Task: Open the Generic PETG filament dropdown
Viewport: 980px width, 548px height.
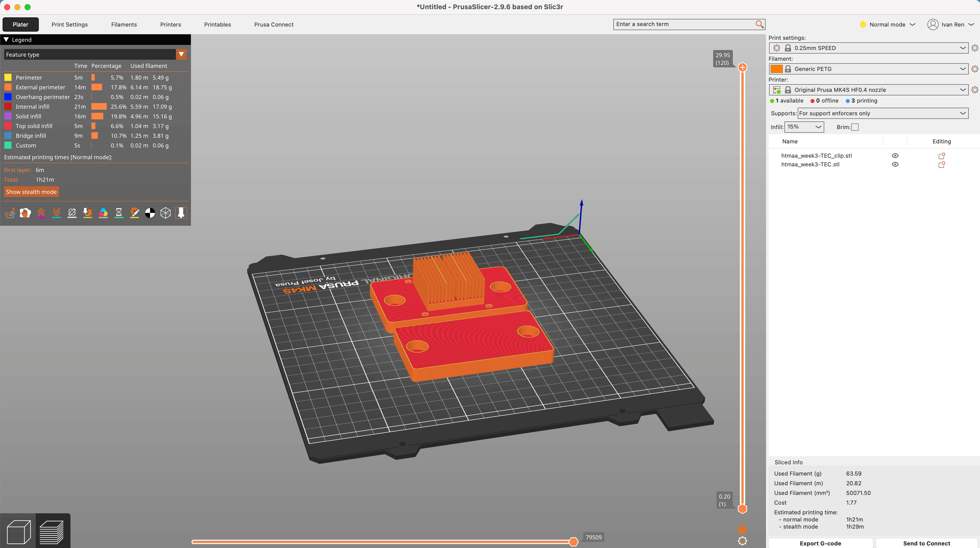Action: click(868, 69)
